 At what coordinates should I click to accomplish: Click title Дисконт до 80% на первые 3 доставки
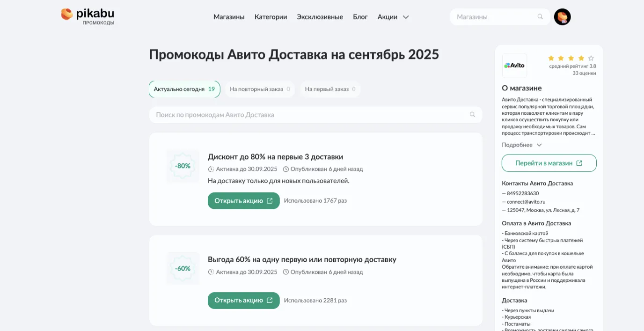pyautogui.click(x=275, y=157)
